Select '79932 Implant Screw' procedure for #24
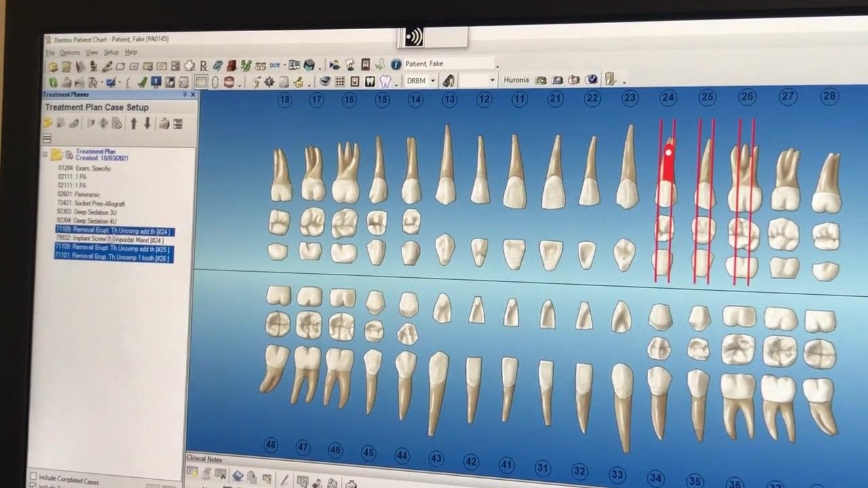Image resolution: width=868 pixels, height=488 pixels. pyautogui.click(x=110, y=240)
